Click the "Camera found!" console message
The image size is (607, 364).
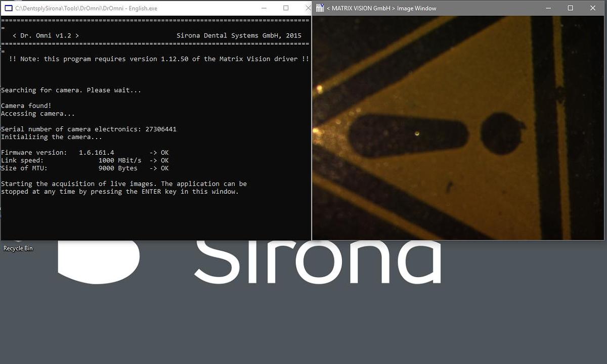[x=26, y=106]
